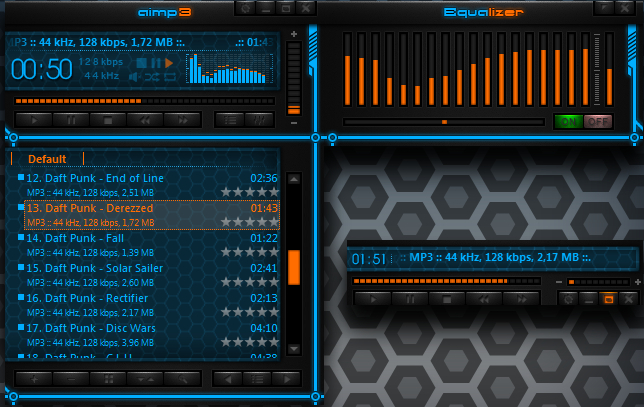
Task: Toggle repeat mode icon in the display
Action: [170, 77]
